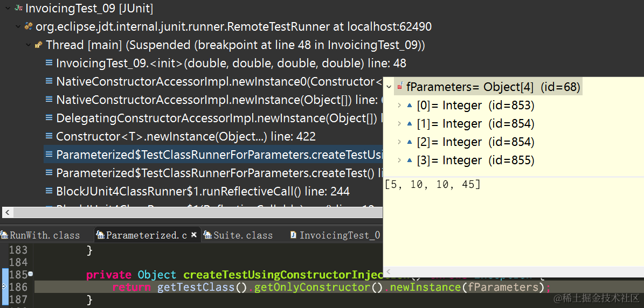The image size is (644, 308).
Task: Click the getTestClass() call in line 186
Action: pos(203,287)
